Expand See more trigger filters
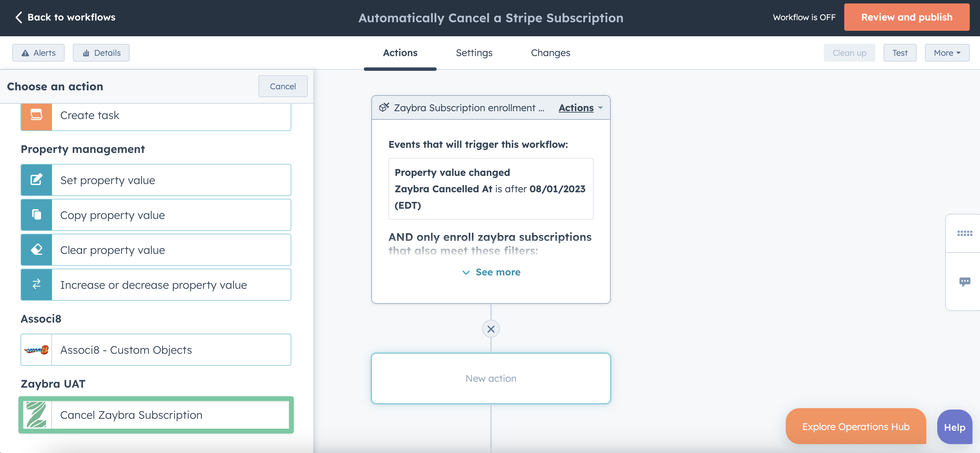980x453 pixels. tap(491, 272)
